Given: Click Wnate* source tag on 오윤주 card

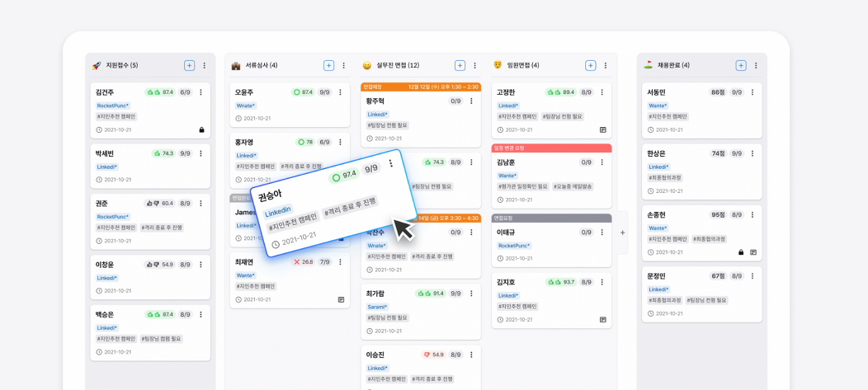Looking at the screenshot, I should point(246,106).
